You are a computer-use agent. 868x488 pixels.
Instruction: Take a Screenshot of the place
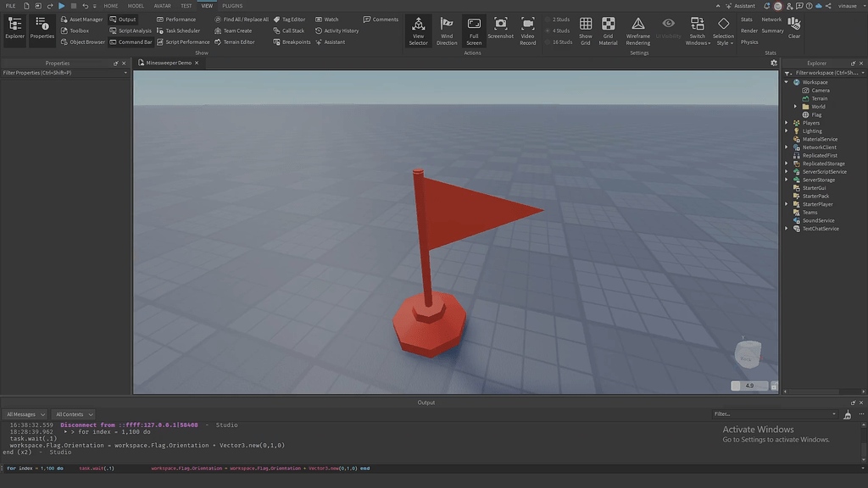click(500, 30)
